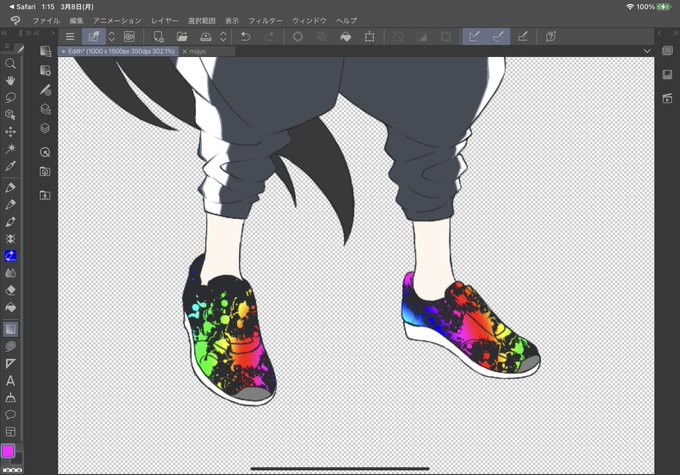Screen dimensions: 680x475
Task: Select the Pen tool
Action: [10, 187]
